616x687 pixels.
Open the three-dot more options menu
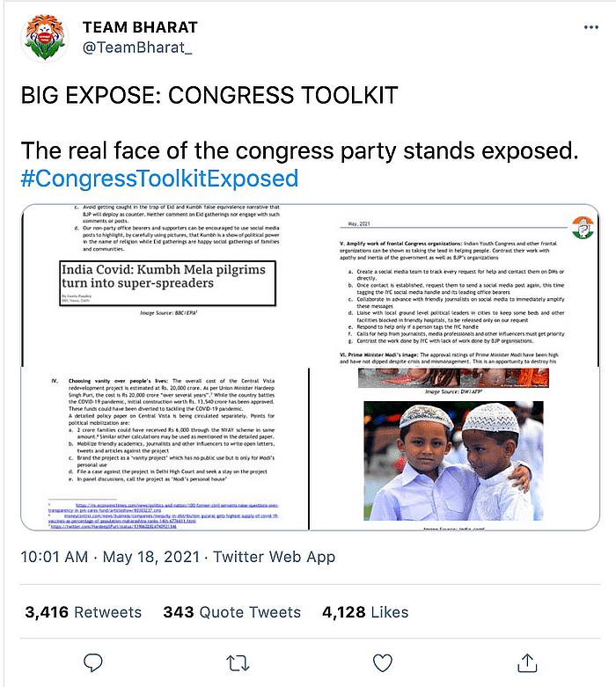click(591, 27)
